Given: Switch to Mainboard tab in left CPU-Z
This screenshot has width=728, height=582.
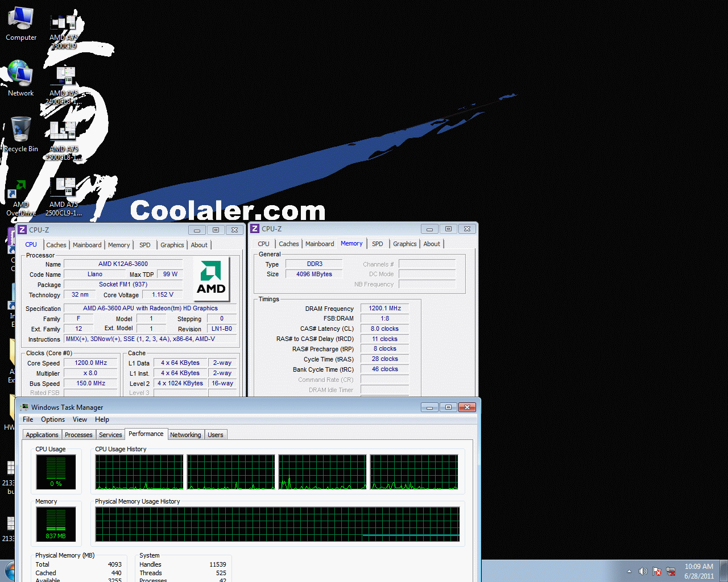Looking at the screenshot, I should pos(87,245).
